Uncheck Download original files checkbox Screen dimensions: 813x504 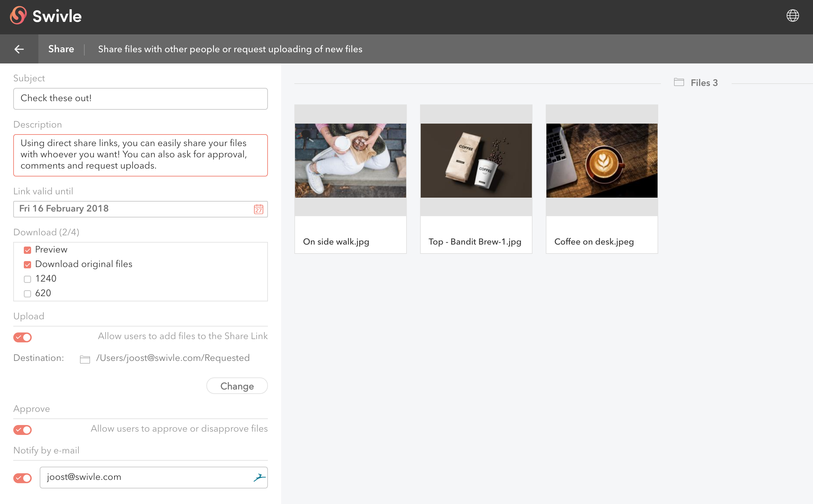[x=27, y=265]
